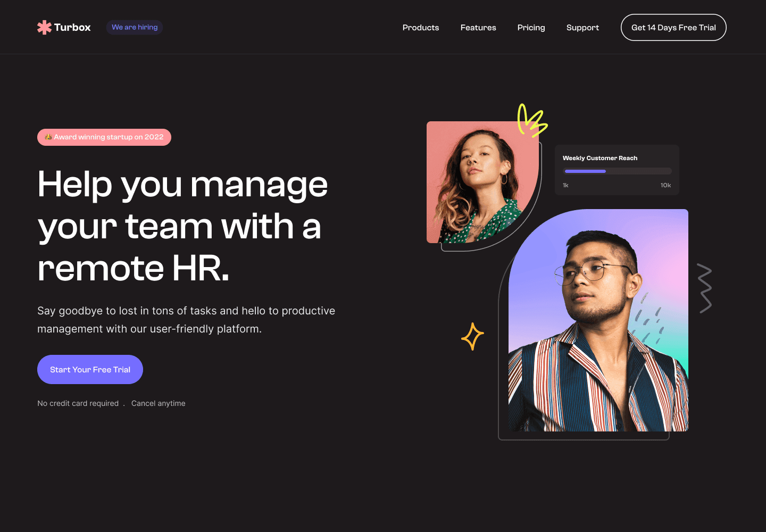Viewport: 766px width, 532px height.
Task: Click the orange four-point star sparkle
Action: 472,336
